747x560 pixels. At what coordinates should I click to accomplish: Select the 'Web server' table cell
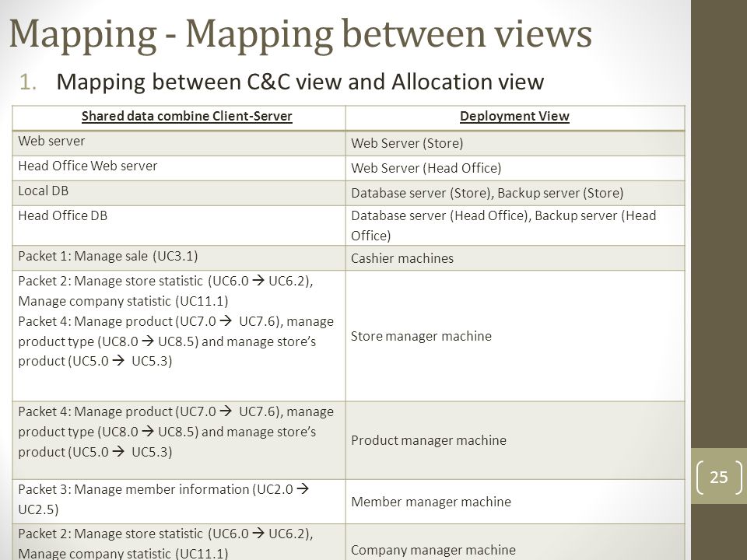[x=179, y=143]
